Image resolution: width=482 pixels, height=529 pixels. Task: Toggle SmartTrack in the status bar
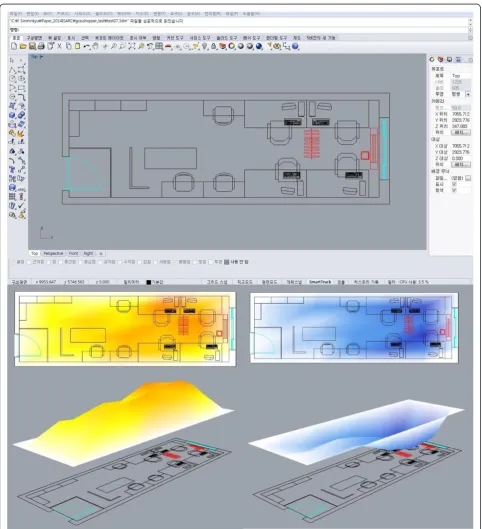click(x=320, y=282)
